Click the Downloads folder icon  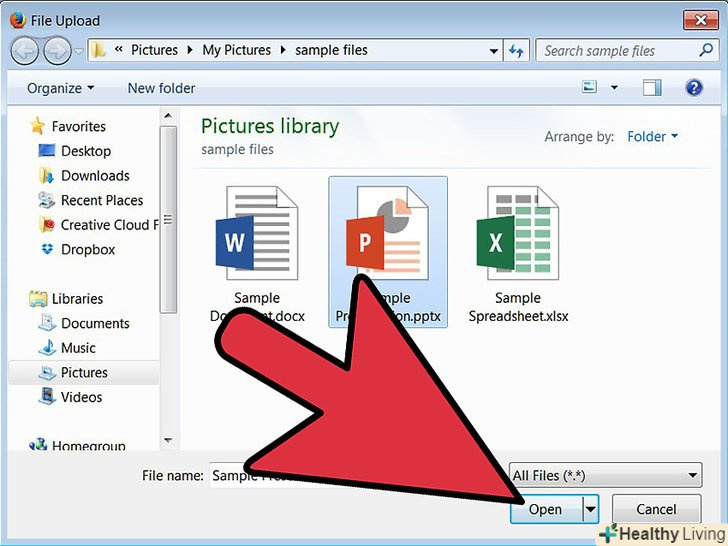pyautogui.click(x=46, y=176)
